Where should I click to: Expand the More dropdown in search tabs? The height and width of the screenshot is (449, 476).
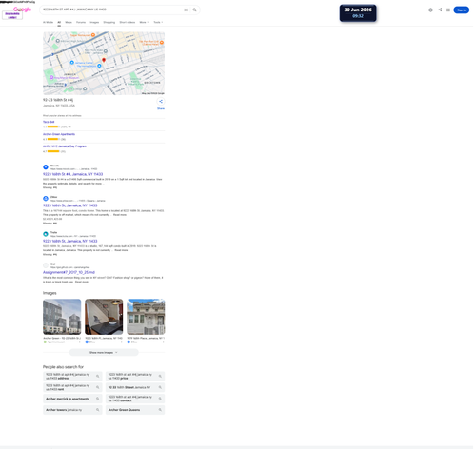(145, 23)
